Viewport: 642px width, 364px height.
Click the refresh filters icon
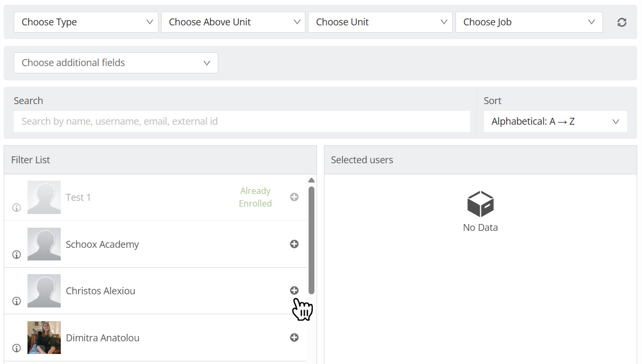click(x=622, y=22)
